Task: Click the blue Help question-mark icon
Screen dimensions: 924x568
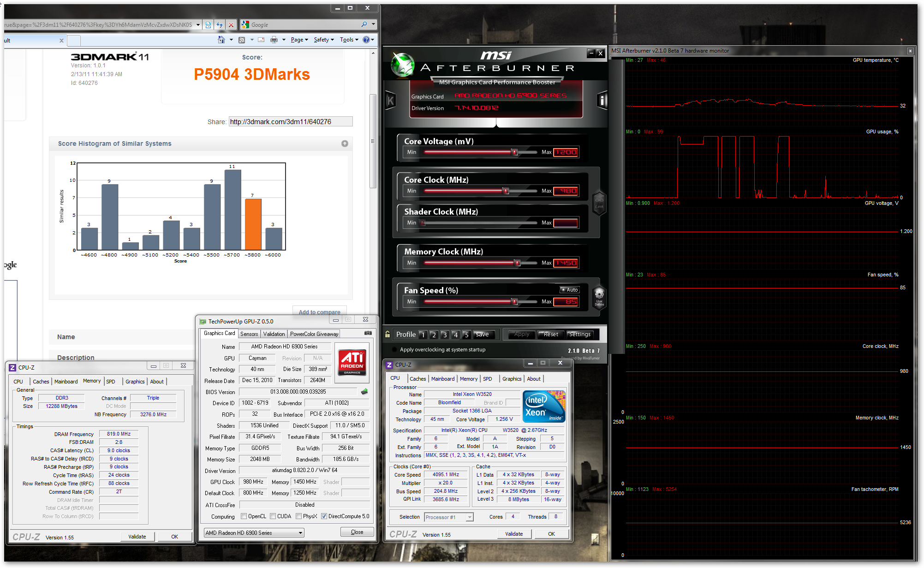Action: 366,40
